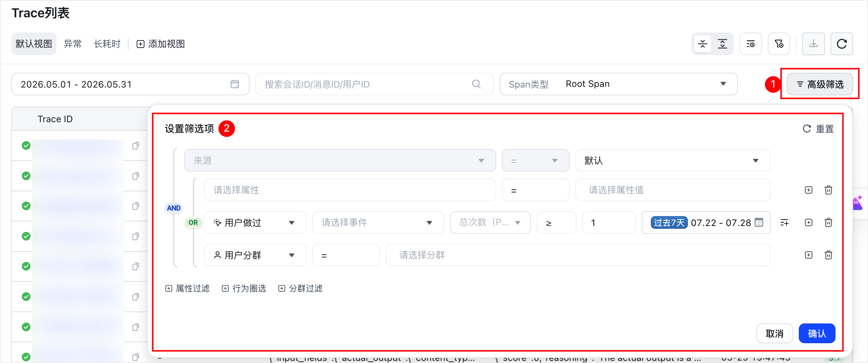Click the download icon button

(x=813, y=44)
